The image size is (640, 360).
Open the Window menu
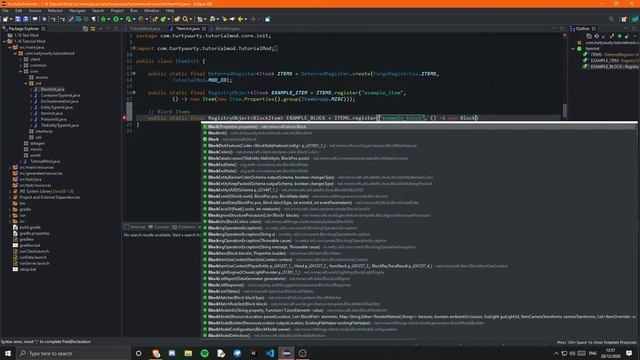click(x=151, y=11)
